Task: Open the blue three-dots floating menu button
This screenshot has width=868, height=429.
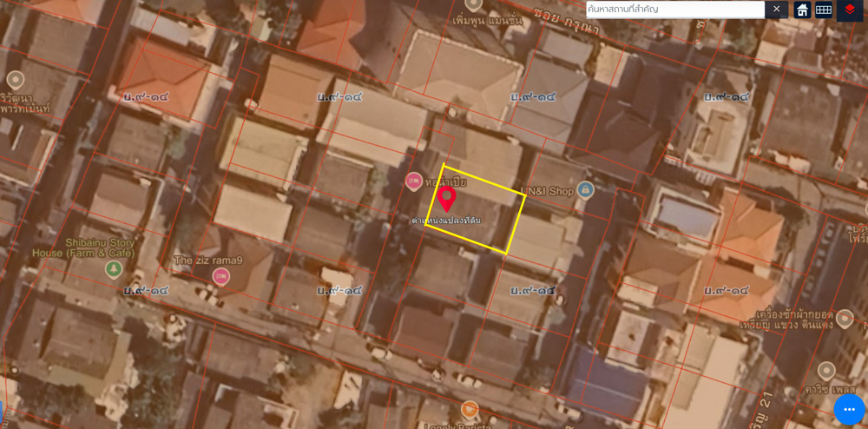Action: click(849, 409)
